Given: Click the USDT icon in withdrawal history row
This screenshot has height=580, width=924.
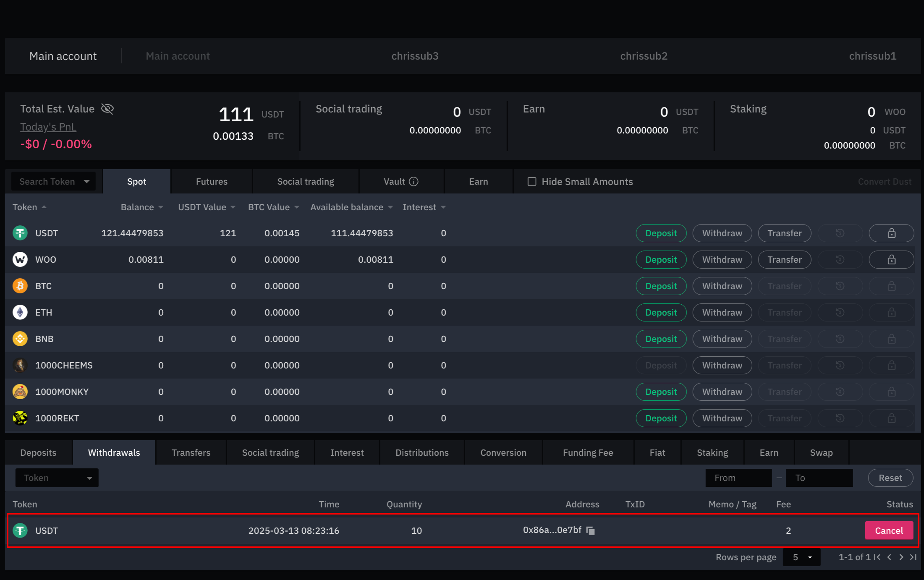Looking at the screenshot, I should (x=20, y=531).
